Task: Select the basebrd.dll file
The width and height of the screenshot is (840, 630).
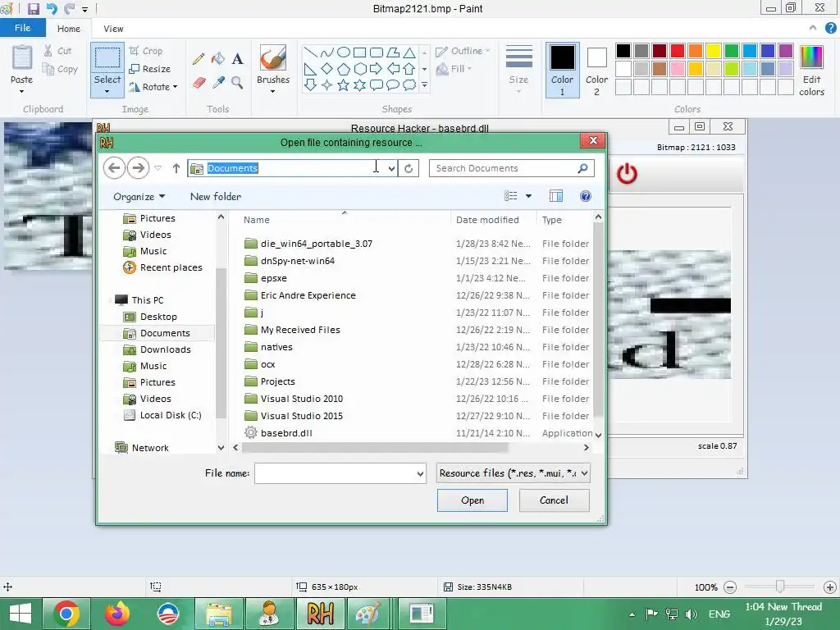Action: (x=286, y=433)
